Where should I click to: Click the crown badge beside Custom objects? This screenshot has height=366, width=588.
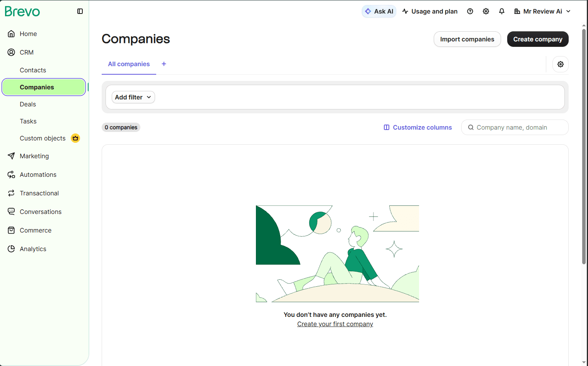(x=75, y=138)
